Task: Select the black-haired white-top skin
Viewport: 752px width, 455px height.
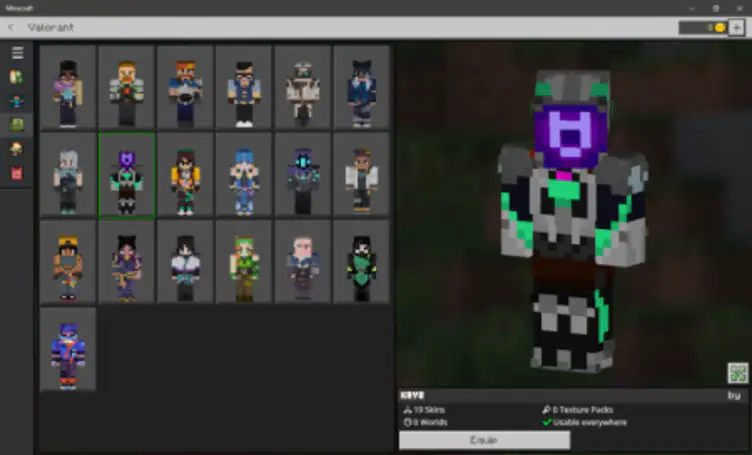Action: [x=185, y=262]
